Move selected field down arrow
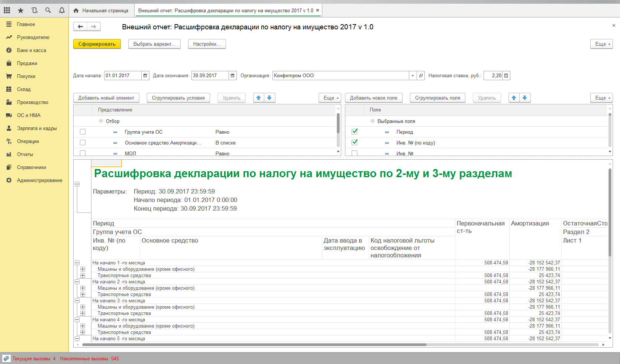The width and height of the screenshot is (620, 364). click(525, 98)
